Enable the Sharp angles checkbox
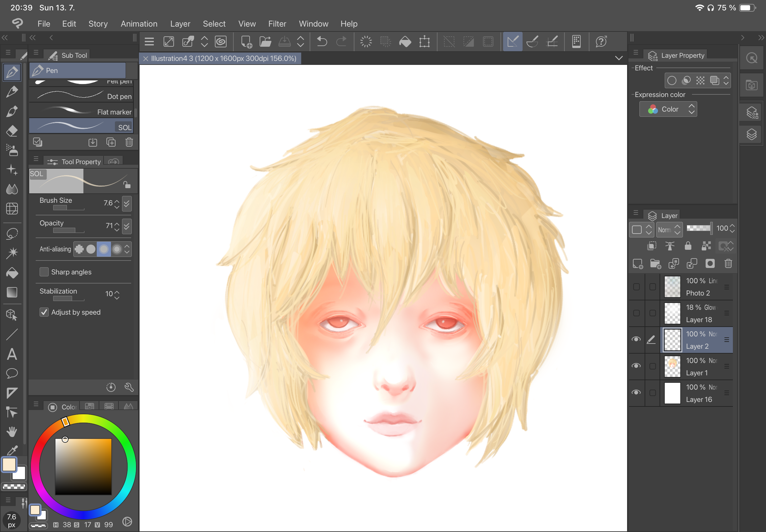 (44, 272)
